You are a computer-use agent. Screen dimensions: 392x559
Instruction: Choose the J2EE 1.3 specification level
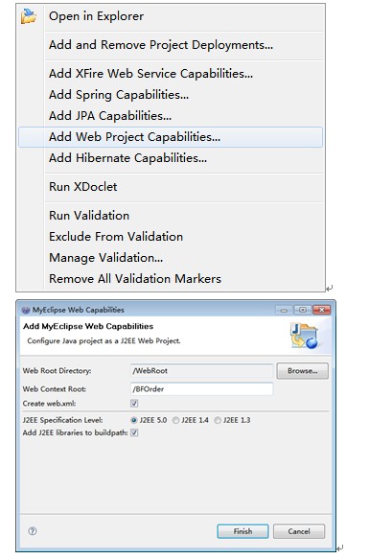(218, 420)
